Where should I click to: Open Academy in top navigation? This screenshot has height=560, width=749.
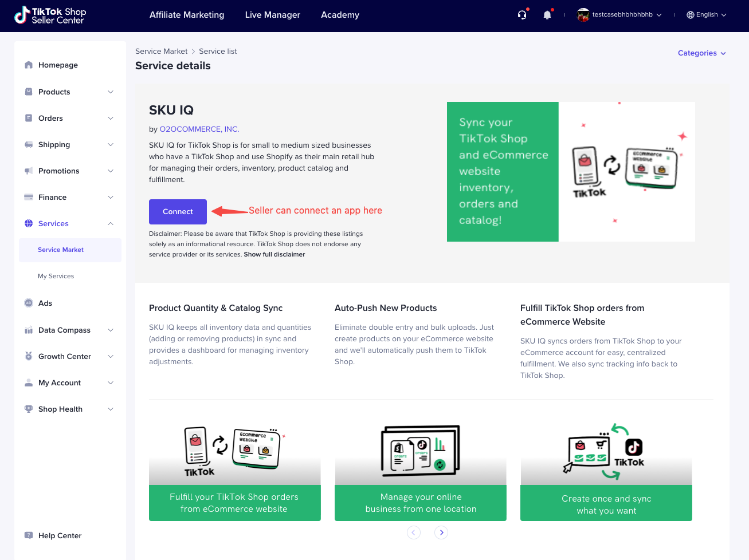pyautogui.click(x=340, y=15)
